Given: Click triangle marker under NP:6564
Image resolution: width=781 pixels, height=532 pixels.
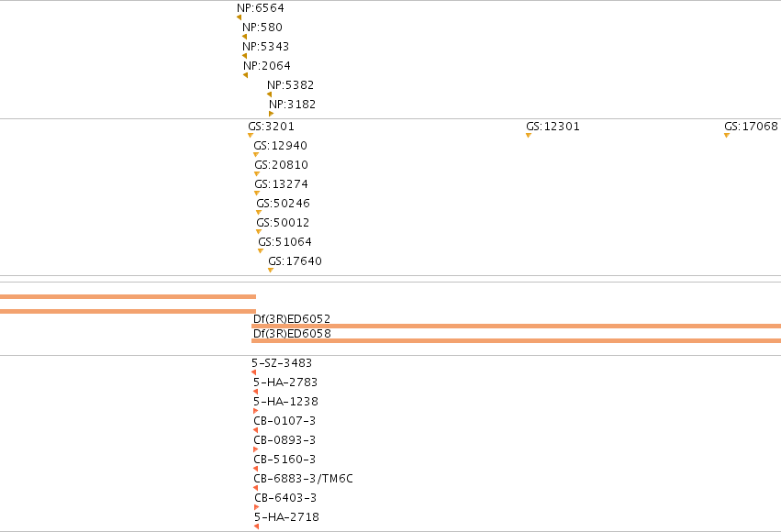Looking at the screenshot, I should (240, 18).
